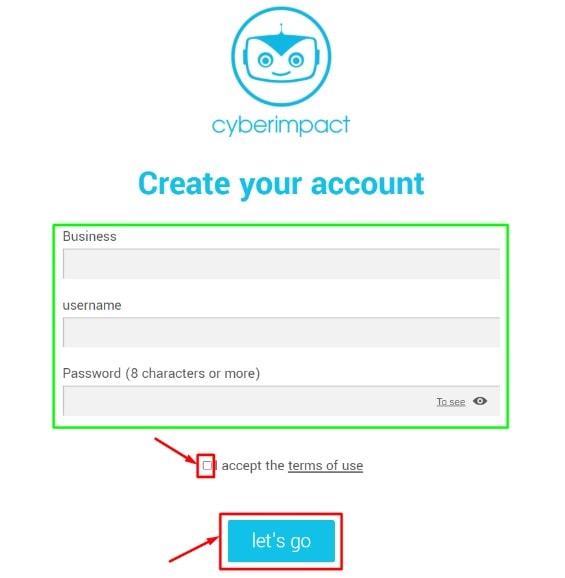565x578 pixels.
Task: Click the eye icon in password field
Action: tap(480, 401)
